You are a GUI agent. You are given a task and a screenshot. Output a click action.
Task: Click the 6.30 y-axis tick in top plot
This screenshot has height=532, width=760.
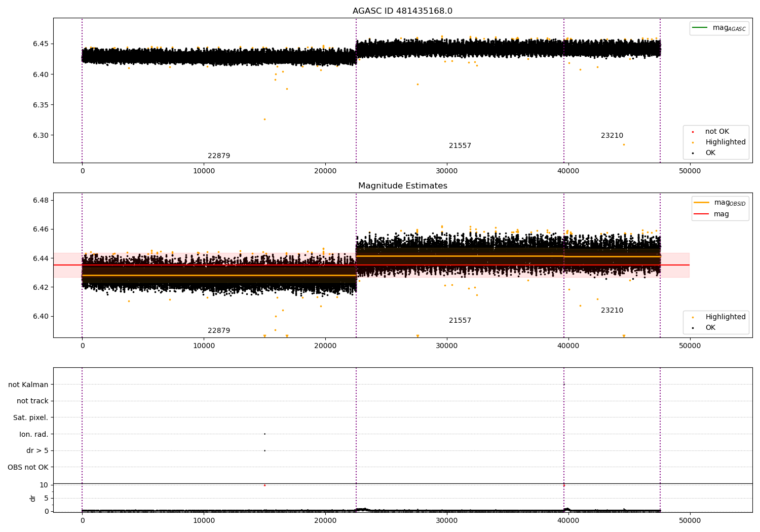pyautogui.click(x=41, y=135)
